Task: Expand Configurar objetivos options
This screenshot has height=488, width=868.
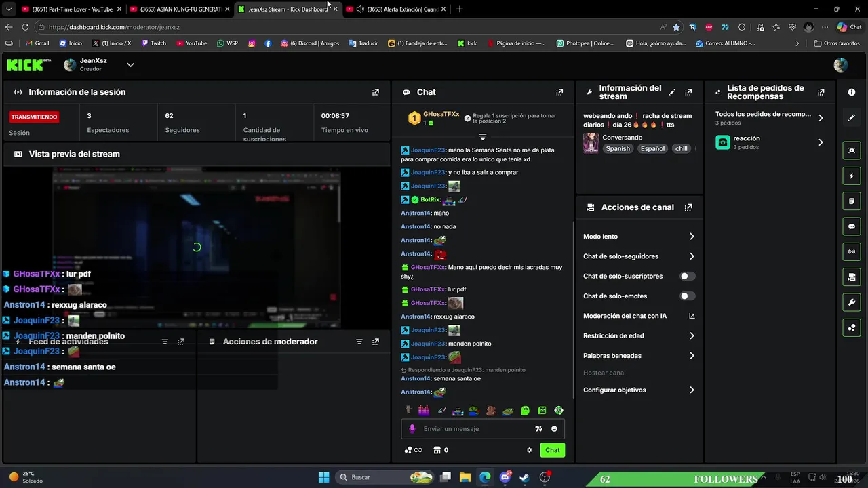Action: point(639,390)
